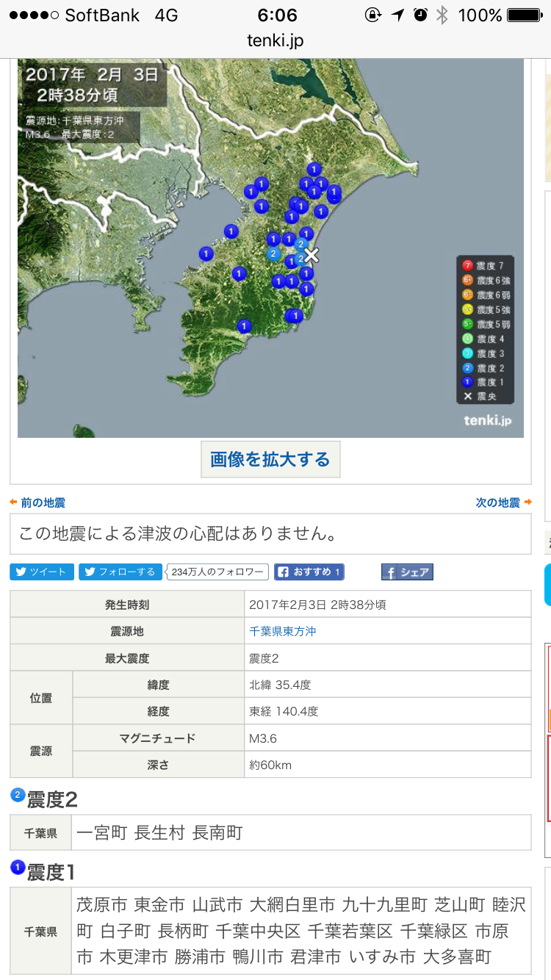Open the 千葉県東方沖 epicenter link
Image resolution: width=551 pixels, height=980 pixels.
[283, 631]
